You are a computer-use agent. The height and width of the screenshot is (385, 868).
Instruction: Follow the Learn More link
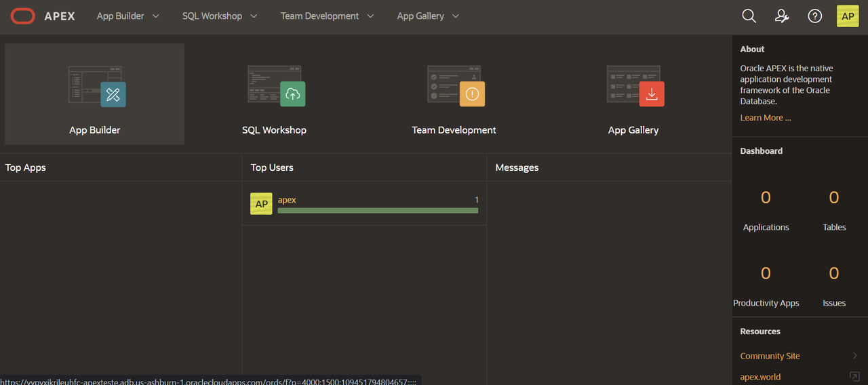[x=766, y=118]
